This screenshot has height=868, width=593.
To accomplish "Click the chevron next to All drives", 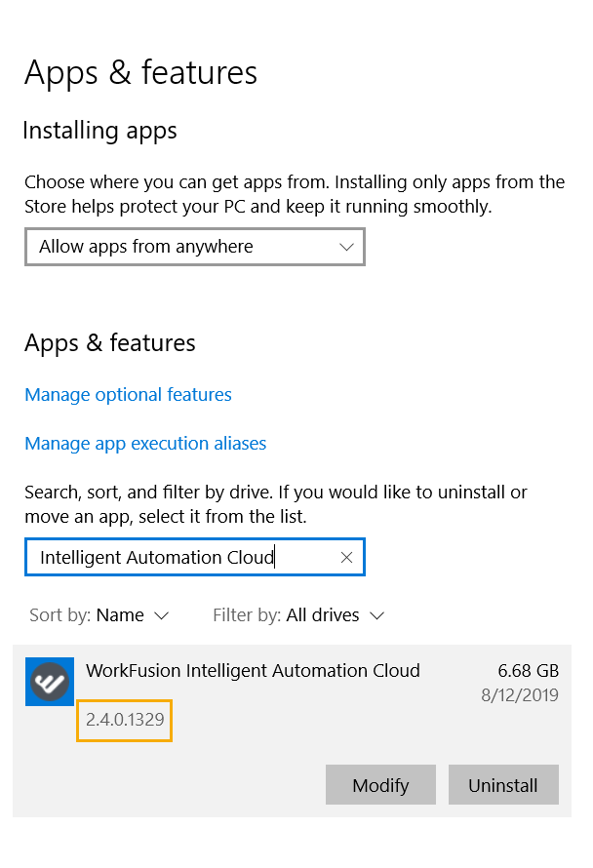I will point(377,615).
